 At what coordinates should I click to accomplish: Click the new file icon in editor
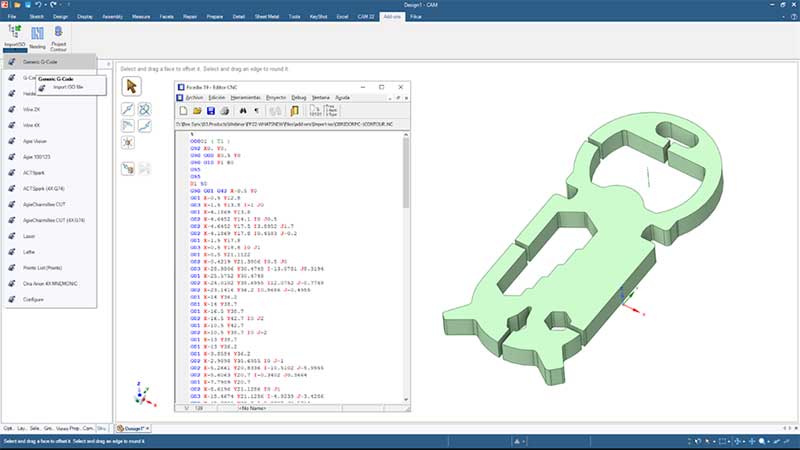(x=184, y=110)
